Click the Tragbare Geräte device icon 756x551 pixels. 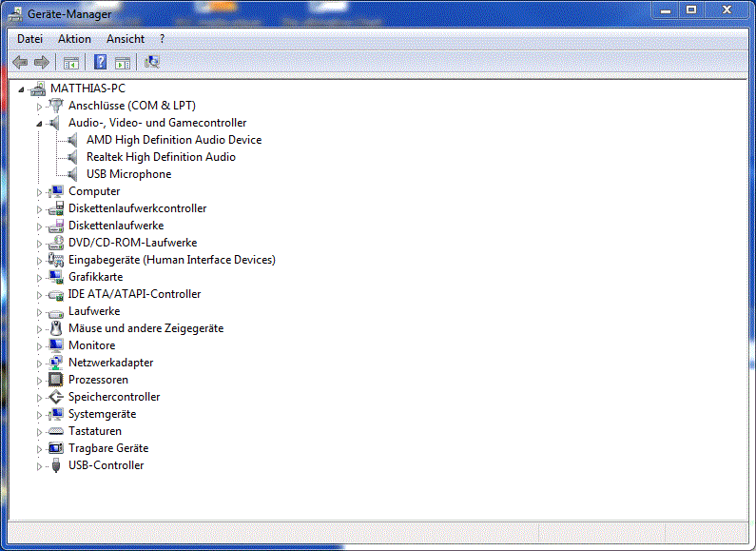pyautogui.click(x=56, y=448)
